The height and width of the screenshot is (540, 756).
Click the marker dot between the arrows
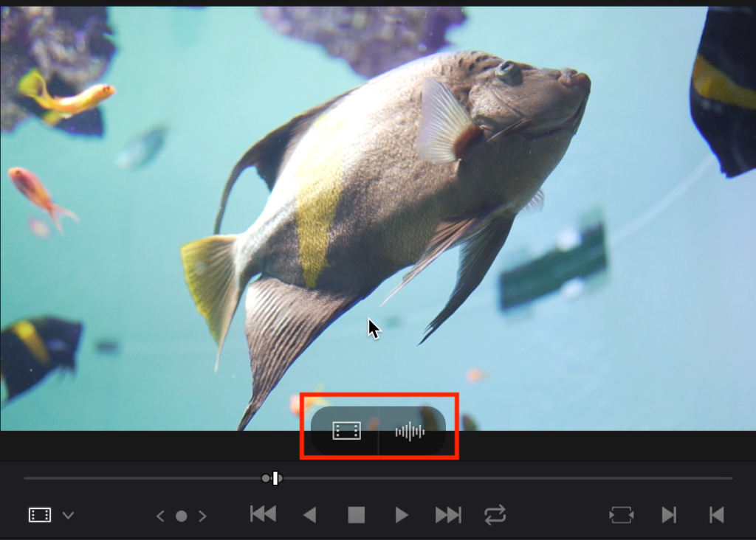pos(182,516)
